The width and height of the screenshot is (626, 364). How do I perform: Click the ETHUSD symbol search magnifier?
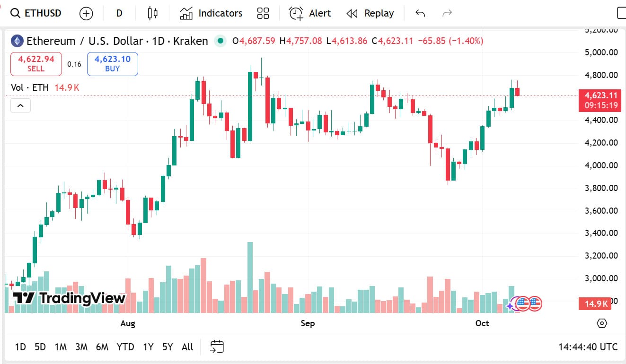(x=15, y=13)
